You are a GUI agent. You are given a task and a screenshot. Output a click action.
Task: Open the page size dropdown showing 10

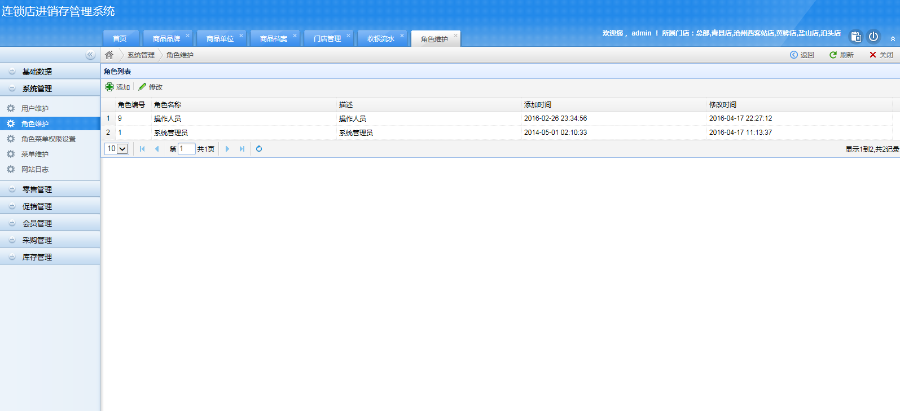117,148
